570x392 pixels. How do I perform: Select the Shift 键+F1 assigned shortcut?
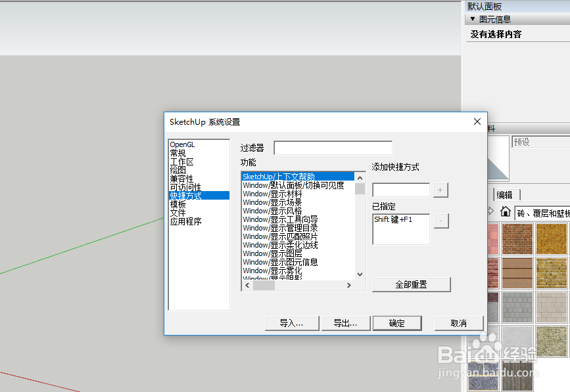pos(393,219)
